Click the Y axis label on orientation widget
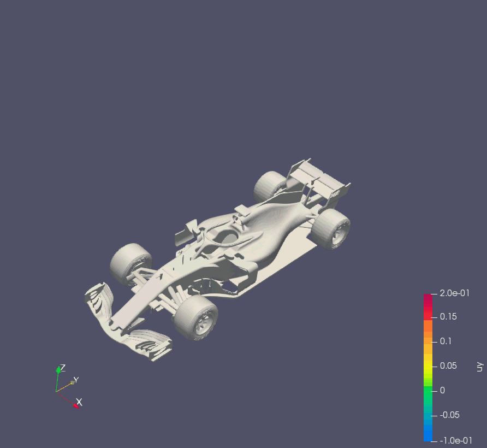The image size is (487, 448). click(x=76, y=380)
